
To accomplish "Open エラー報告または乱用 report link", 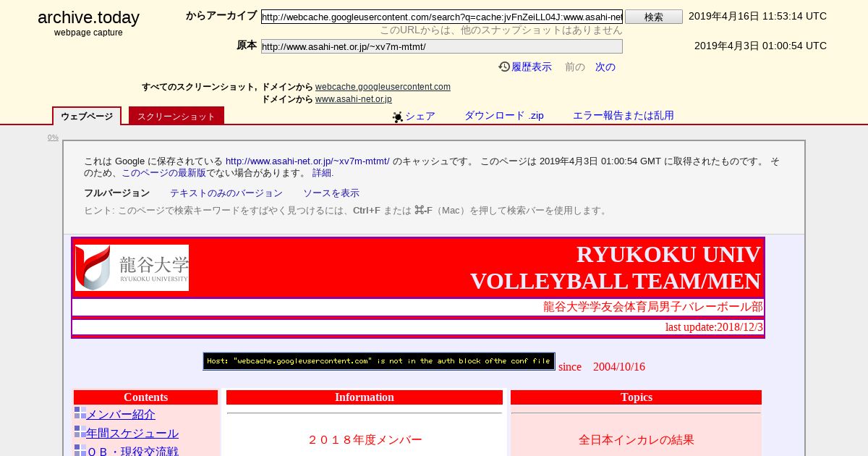I will pos(624,115).
